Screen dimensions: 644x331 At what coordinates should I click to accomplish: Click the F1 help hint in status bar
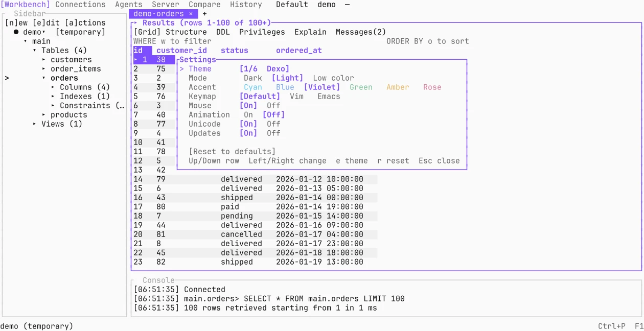point(639,326)
